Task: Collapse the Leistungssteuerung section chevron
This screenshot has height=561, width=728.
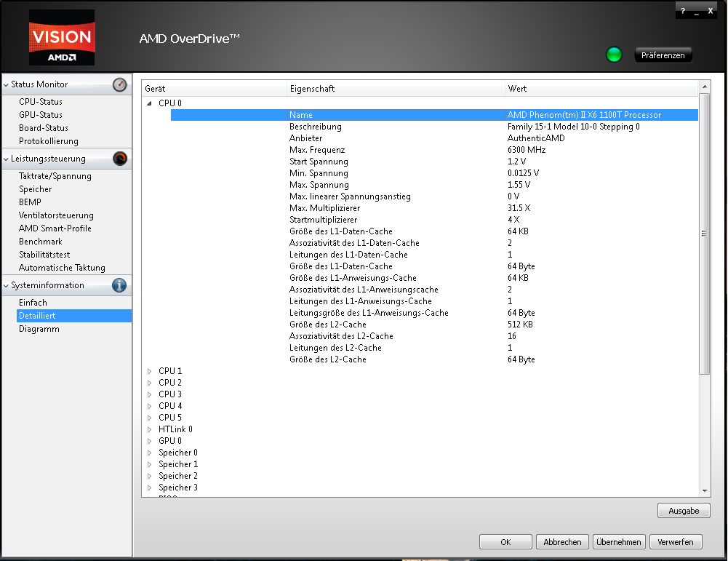Action: pyautogui.click(x=6, y=159)
